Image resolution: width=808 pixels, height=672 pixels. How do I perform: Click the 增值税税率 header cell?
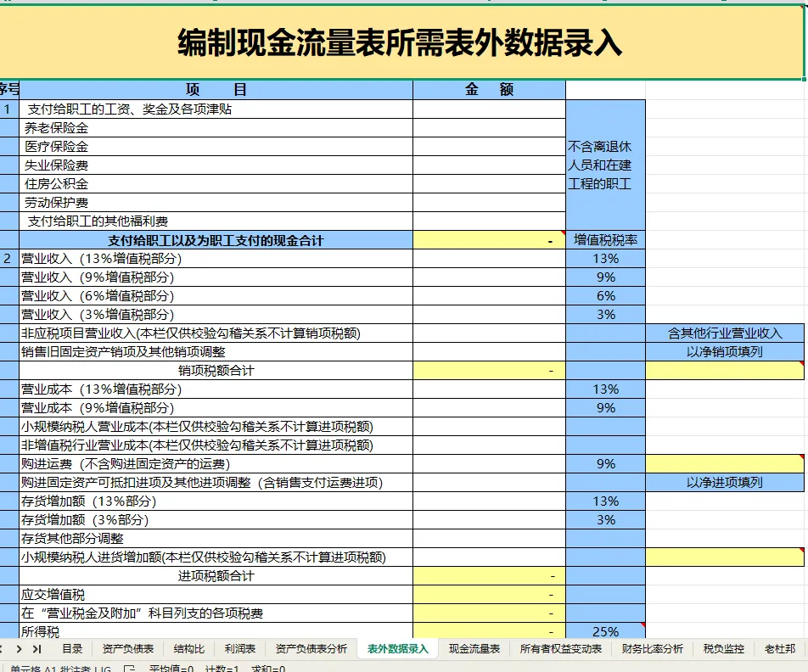coord(605,240)
